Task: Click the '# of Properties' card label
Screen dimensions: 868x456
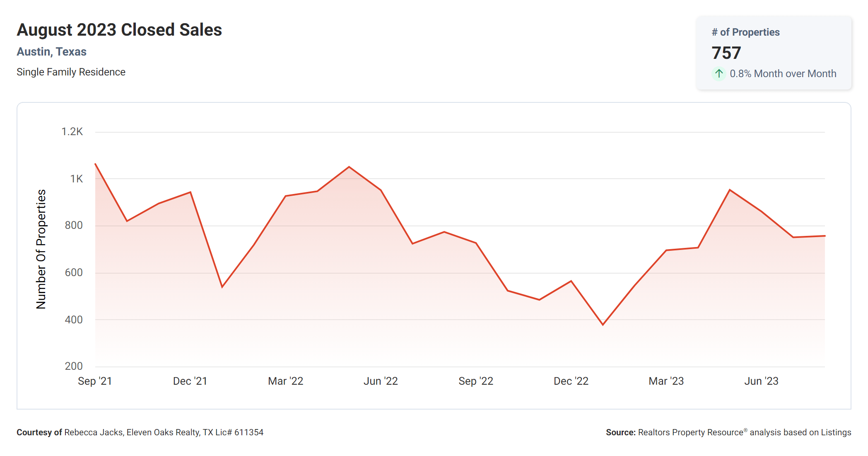Action: pos(745,32)
